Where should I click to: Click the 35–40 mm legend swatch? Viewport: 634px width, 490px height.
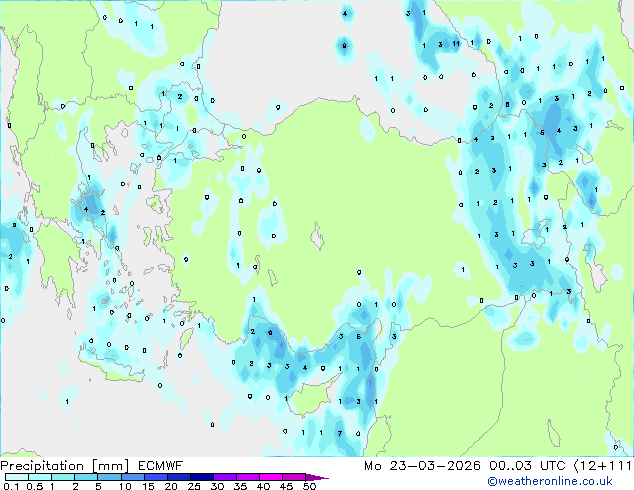click(247, 477)
